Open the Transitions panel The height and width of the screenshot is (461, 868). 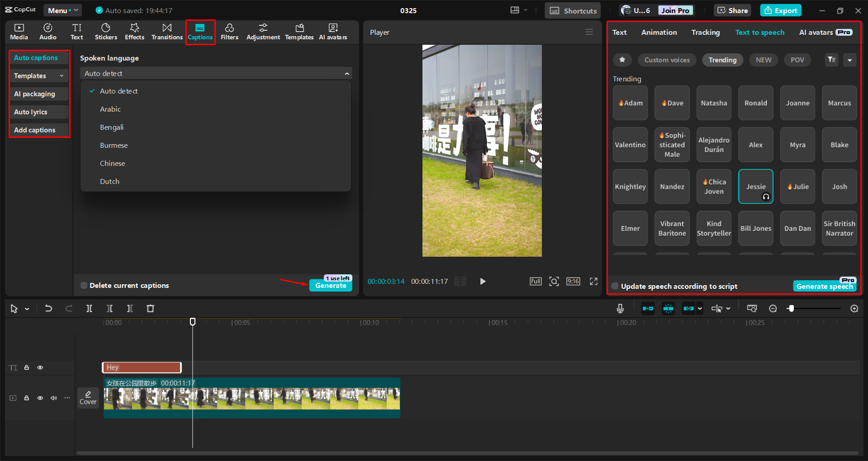(166, 31)
